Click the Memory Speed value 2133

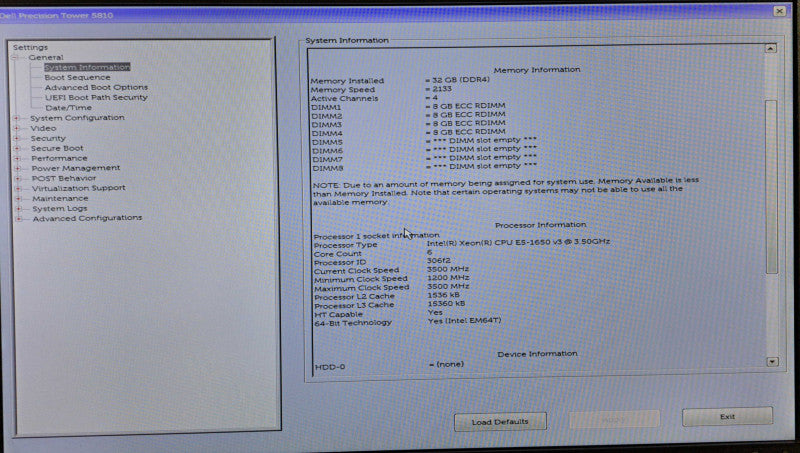click(442, 89)
